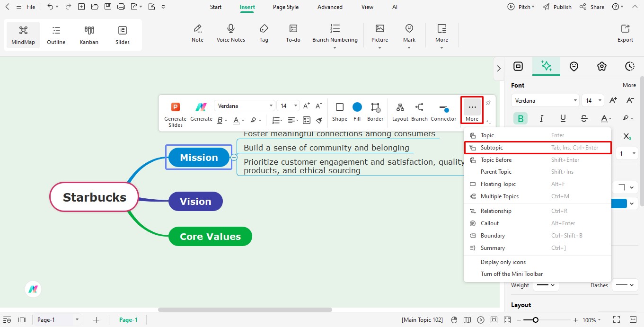Switch to Slides view

click(123, 35)
